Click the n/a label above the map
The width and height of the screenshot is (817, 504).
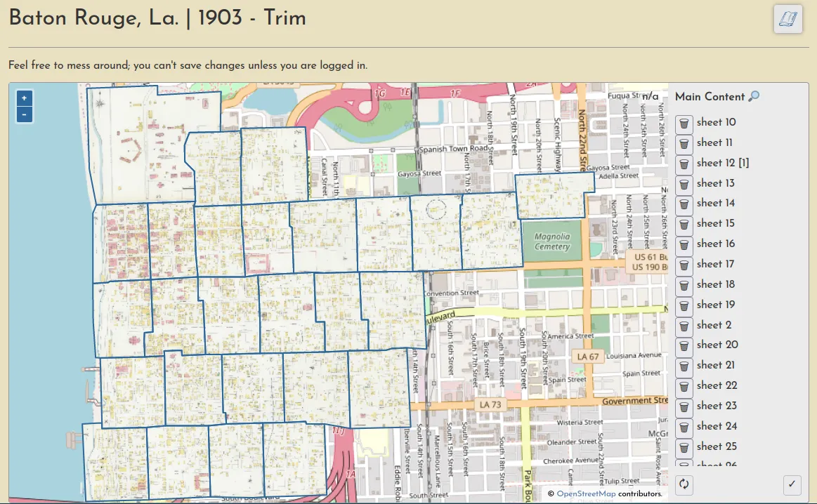[650, 96]
